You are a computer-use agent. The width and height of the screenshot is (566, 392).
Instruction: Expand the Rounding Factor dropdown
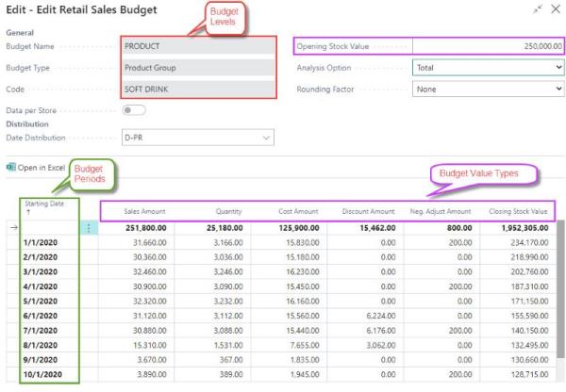coord(557,90)
